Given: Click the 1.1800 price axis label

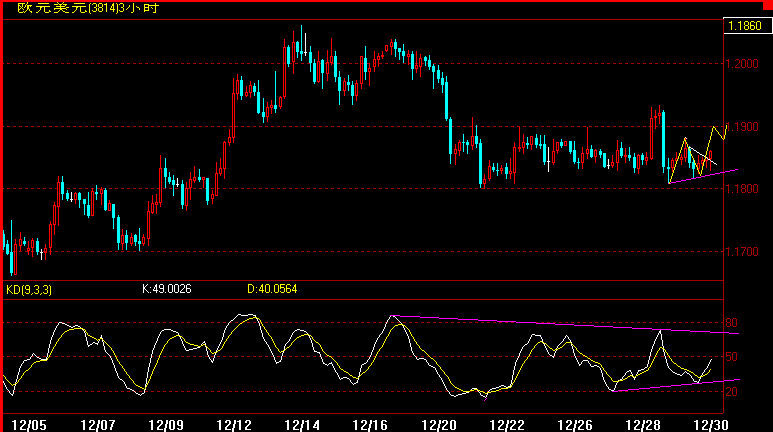Looking at the screenshot, I should 742,188.
